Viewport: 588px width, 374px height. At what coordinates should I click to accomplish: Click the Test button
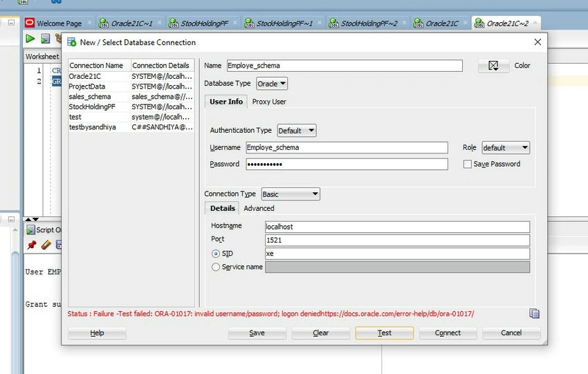click(385, 333)
